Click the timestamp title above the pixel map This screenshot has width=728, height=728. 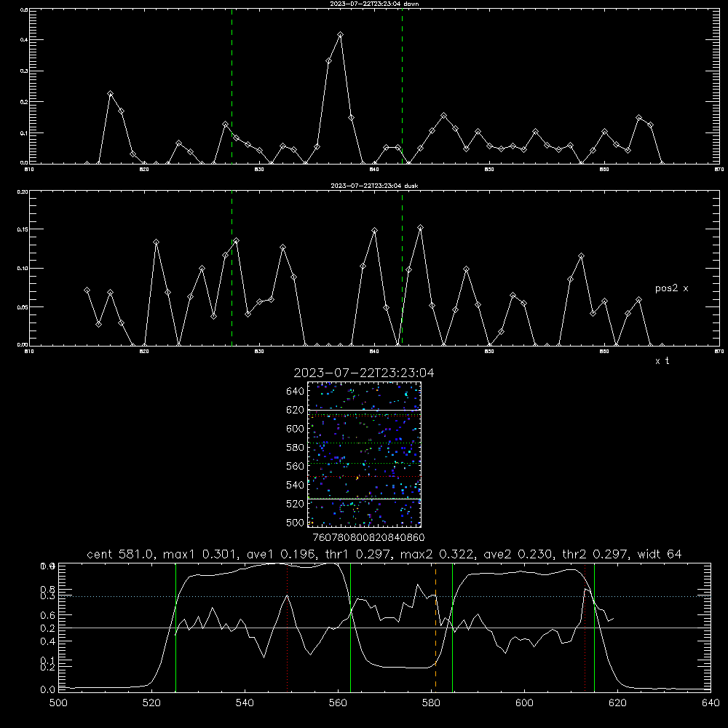(x=364, y=373)
